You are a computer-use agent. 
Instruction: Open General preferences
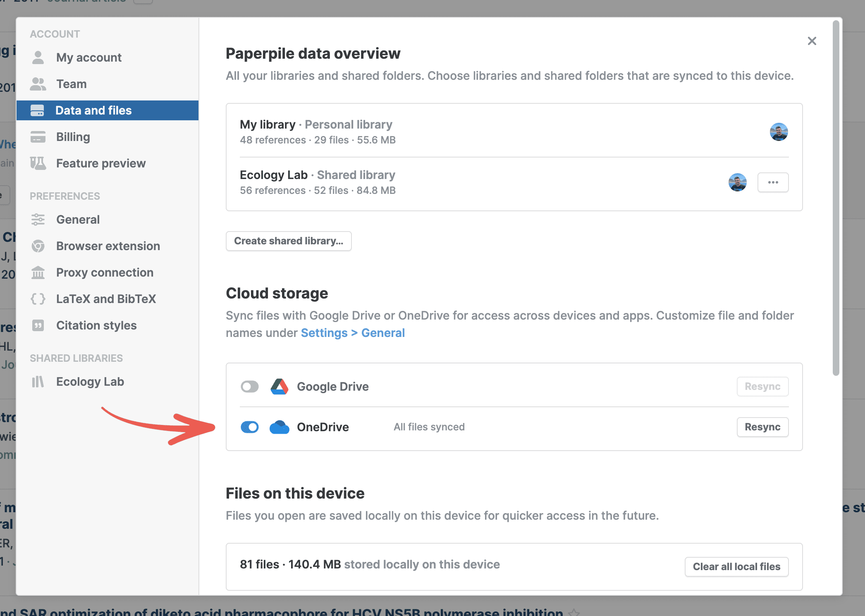point(108,220)
